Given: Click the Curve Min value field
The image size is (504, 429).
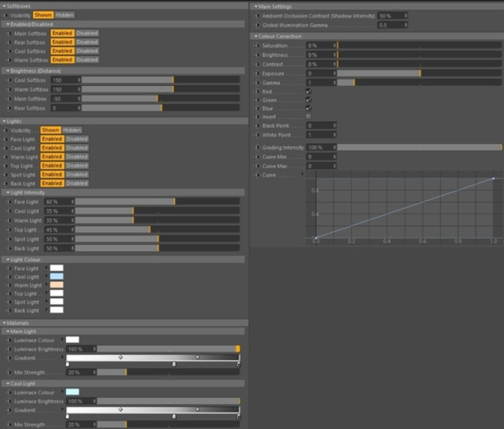Looking at the screenshot, I should [321, 157].
